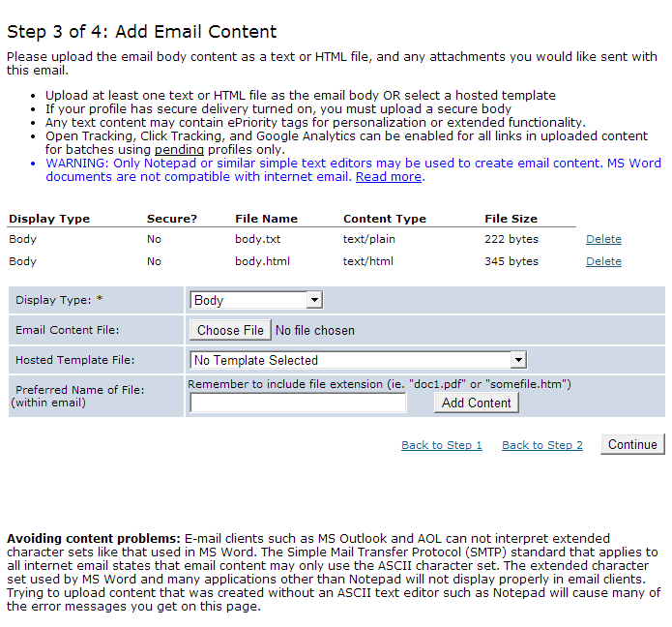Click the text/html content type cell
Viewport: 672px width, 627px height.
coord(368,261)
